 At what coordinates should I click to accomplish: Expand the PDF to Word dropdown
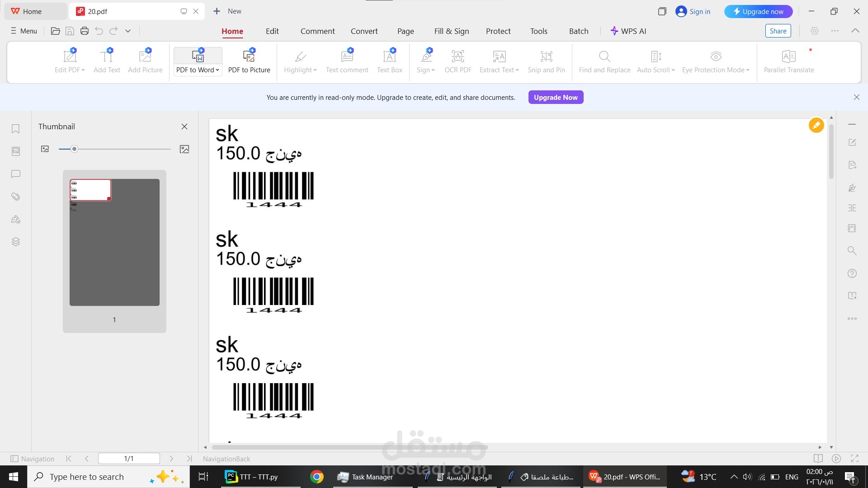217,70
